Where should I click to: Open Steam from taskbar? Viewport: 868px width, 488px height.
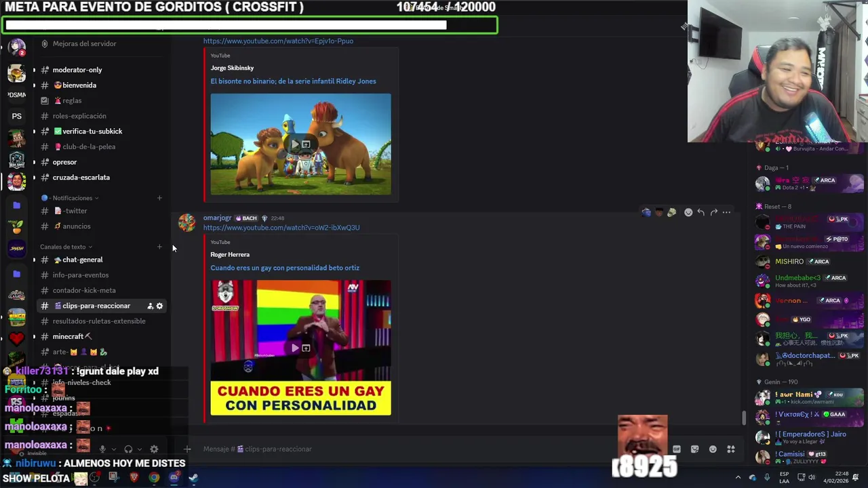click(193, 478)
